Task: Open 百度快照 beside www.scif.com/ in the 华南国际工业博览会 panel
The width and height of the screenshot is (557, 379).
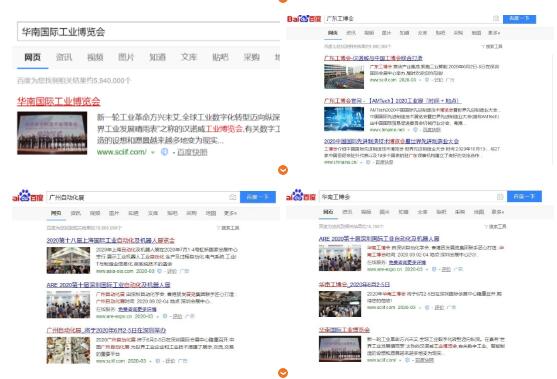Action: pyautogui.click(x=192, y=152)
